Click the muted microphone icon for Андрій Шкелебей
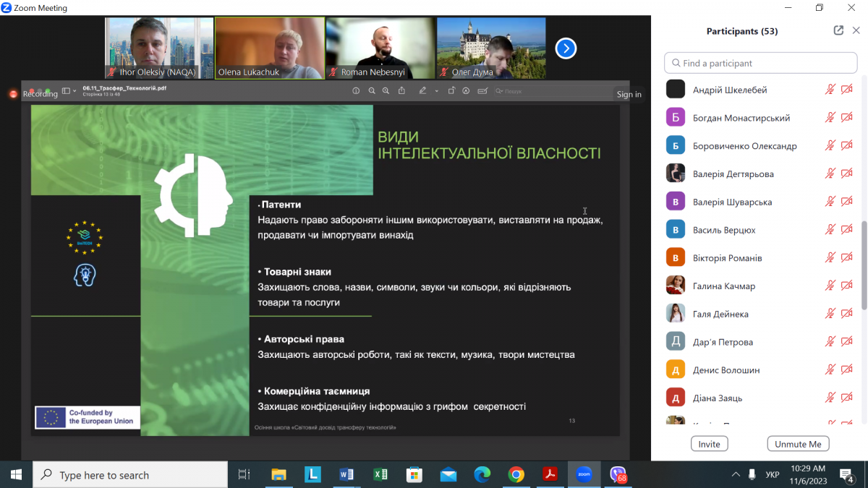 (830, 90)
